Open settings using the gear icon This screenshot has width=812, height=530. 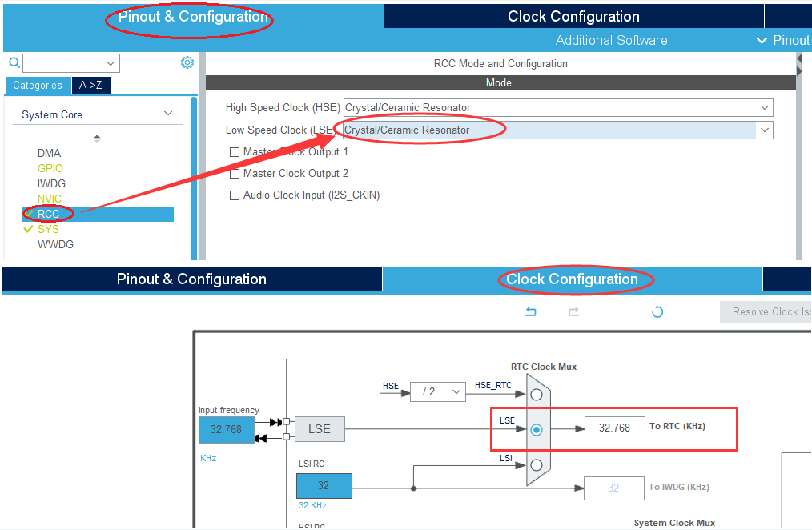pos(187,62)
